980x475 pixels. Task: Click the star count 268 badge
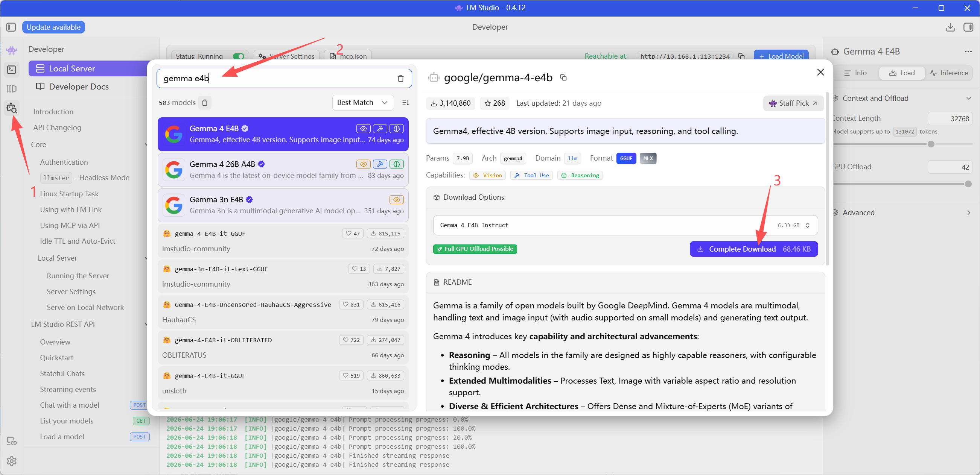click(x=495, y=103)
